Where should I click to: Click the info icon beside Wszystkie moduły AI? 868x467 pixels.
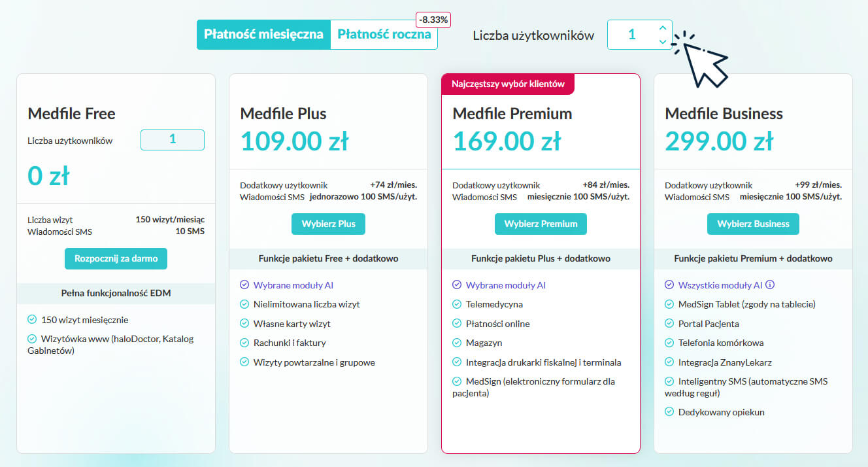pyautogui.click(x=770, y=285)
